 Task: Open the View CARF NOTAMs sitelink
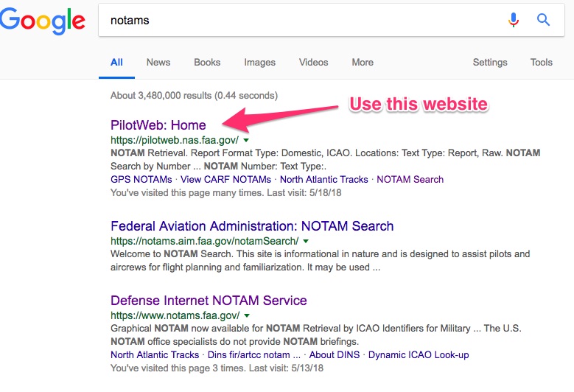click(x=226, y=179)
